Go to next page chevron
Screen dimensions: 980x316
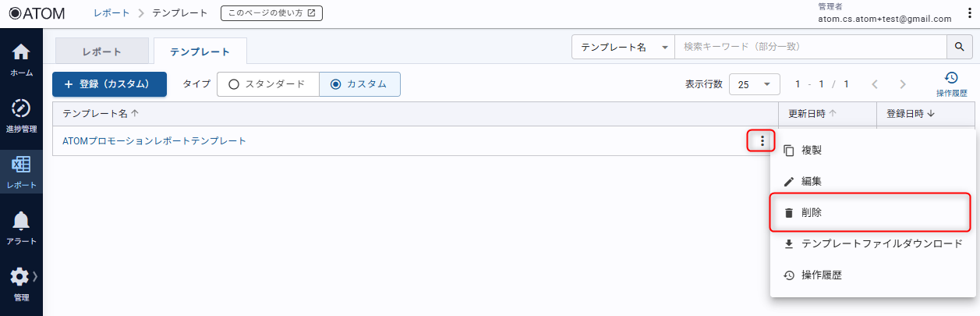(x=903, y=84)
